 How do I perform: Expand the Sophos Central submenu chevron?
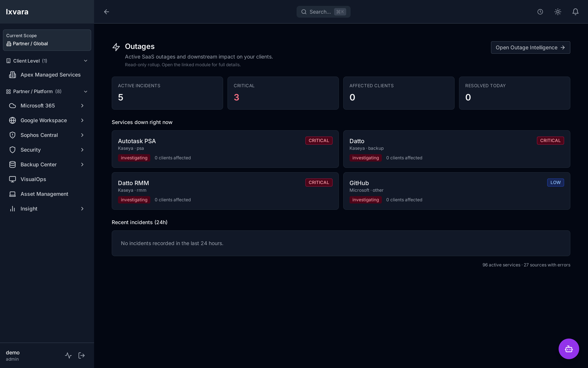click(x=82, y=135)
